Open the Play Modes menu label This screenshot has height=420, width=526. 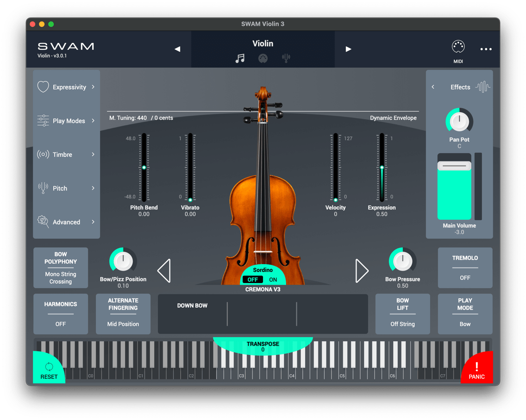[x=69, y=121]
